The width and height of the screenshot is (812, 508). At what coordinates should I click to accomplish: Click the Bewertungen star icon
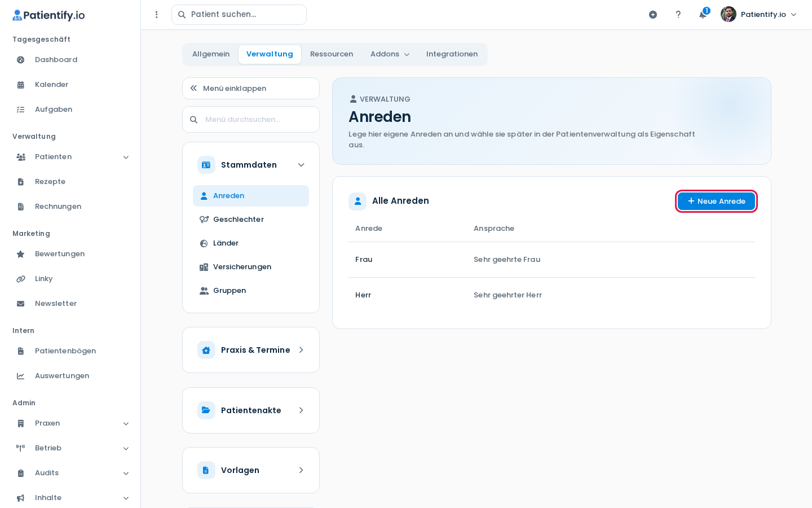(x=21, y=254)
